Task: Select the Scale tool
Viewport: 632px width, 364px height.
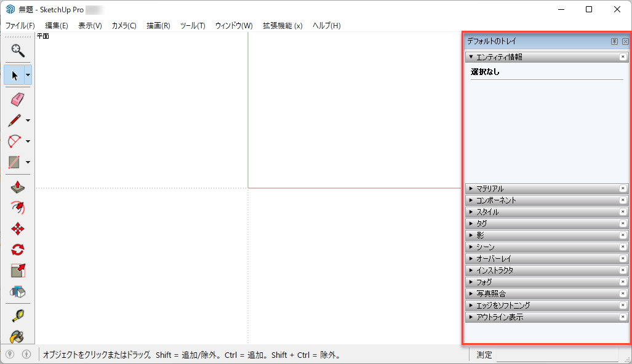Action: (x=18, y=271)
